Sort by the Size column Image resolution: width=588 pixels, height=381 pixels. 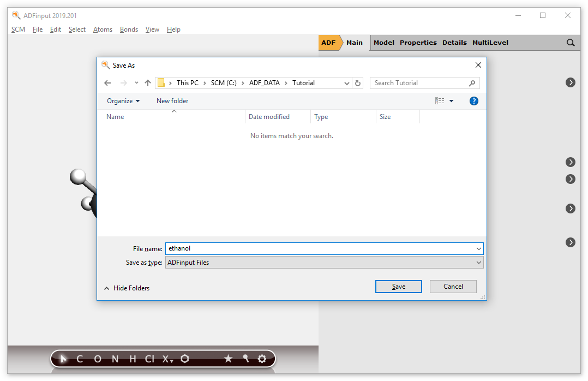tap(398, 117)
